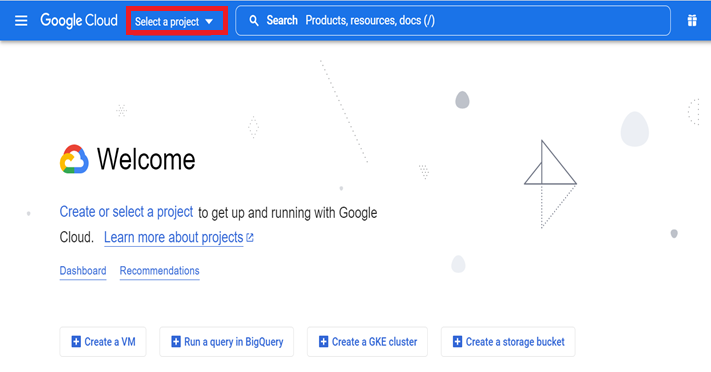Click the search magnifier icon
This screenshot has width=711, height=372.
coord(254,21)
